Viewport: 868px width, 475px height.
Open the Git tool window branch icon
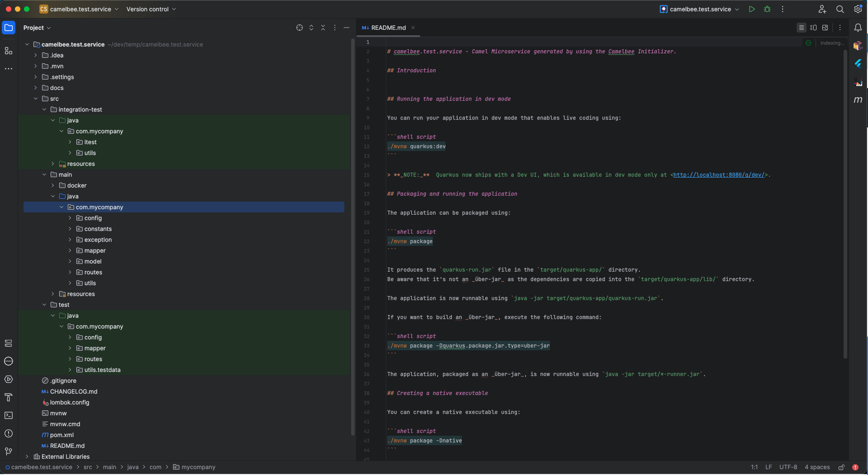pos(8,451)
